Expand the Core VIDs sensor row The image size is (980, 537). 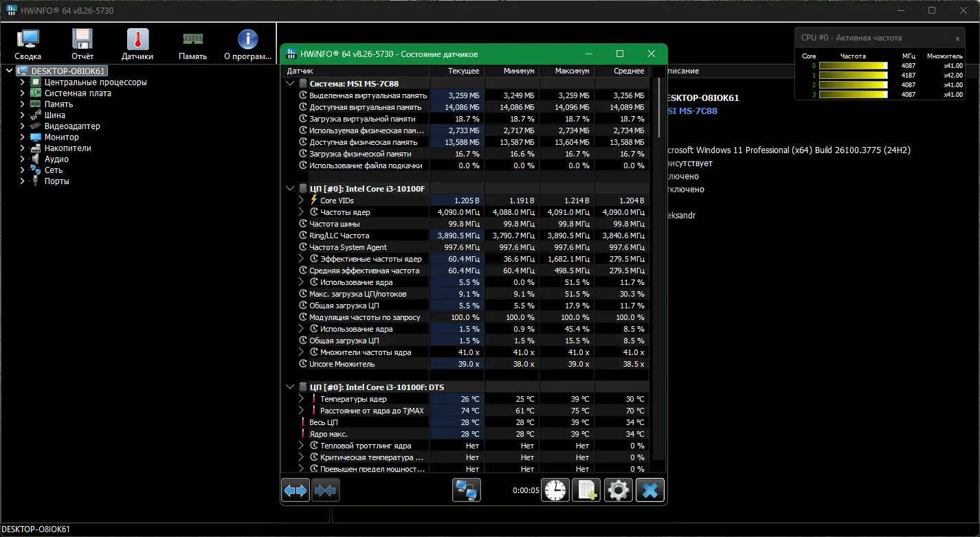click(x=302, y=200)
